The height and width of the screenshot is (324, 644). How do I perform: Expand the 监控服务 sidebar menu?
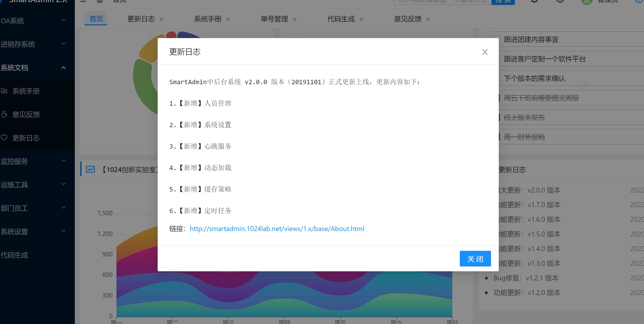[x=37, y=161]
